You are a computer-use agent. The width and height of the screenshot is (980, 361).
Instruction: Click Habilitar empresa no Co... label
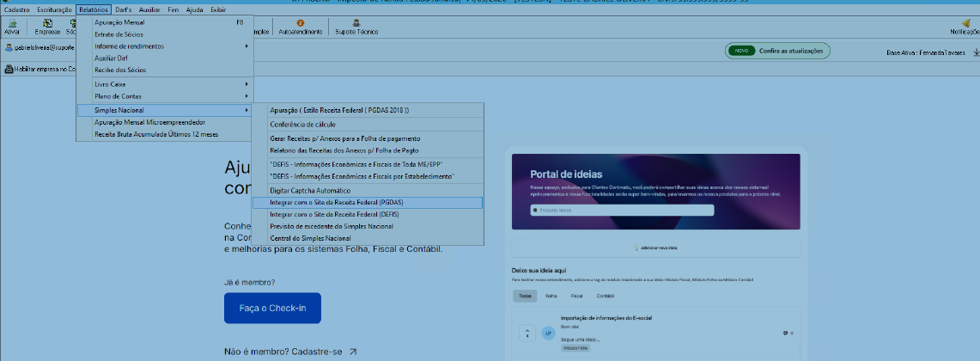tap(45, 69)
